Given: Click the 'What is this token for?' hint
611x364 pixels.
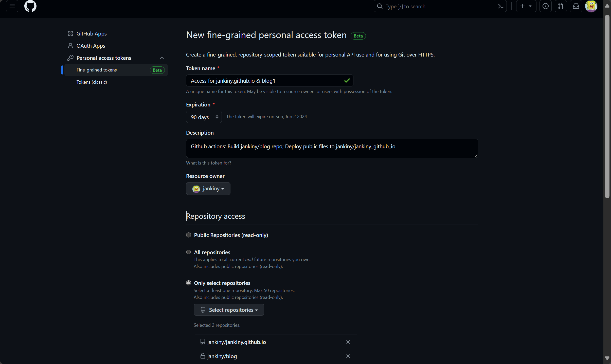Looking at the screenshot, I should 209,163.
